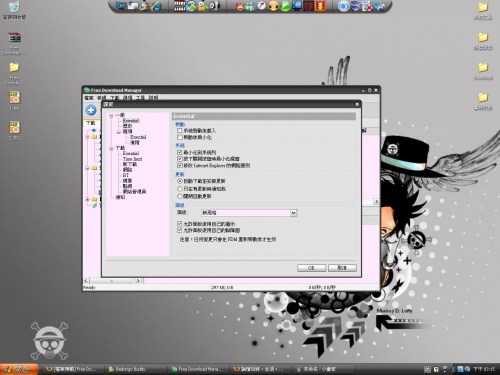500x375 pixels.
Task: Open the blue arrows icon at dock end
Action: pyautogui.click(x=379, y=6)
